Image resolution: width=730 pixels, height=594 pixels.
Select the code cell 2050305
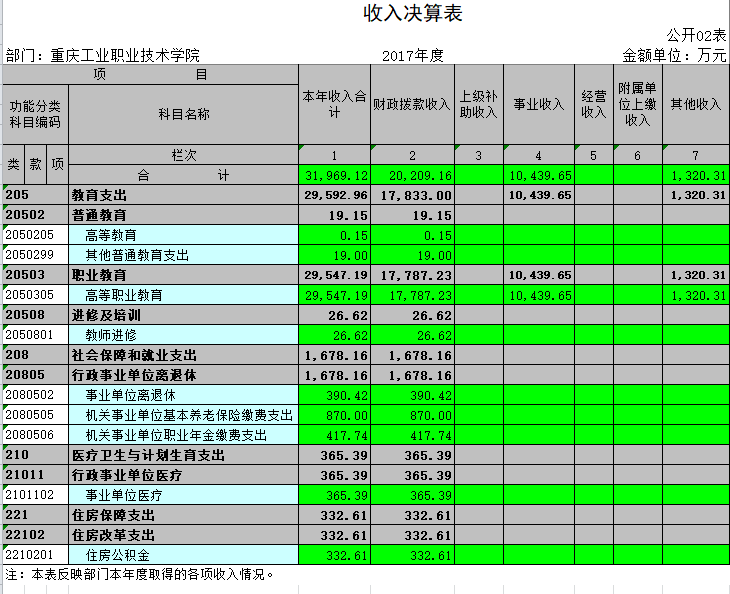(x=35, y=295)
